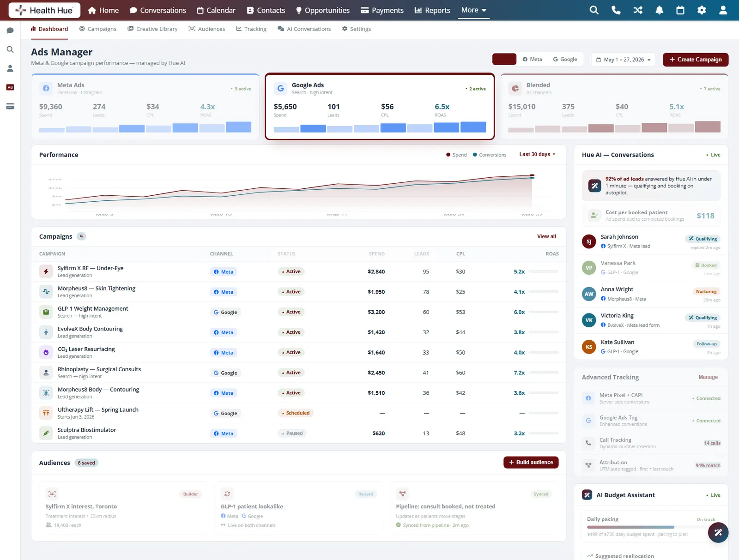Open the calendar icon beside the bell
739x560 pixels.
(x=680, y=10)
